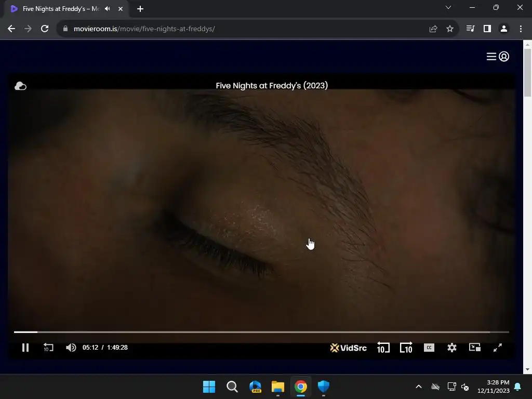Open OneDrive cloud tray icon
The width and height of the screenshot is (532, 399).
point(435,387)
